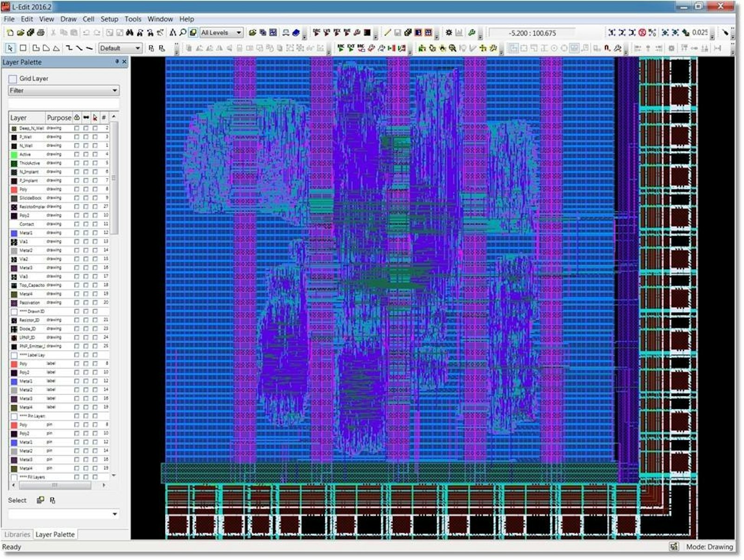
Task: Switch to the Libraries tab
Action: [17, 534]
